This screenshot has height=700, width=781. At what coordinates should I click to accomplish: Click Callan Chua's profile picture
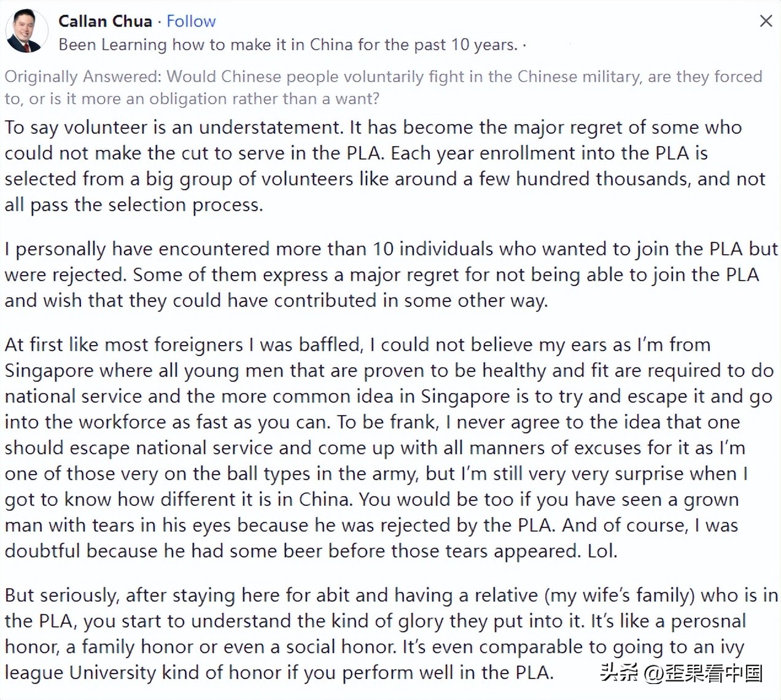27,31
